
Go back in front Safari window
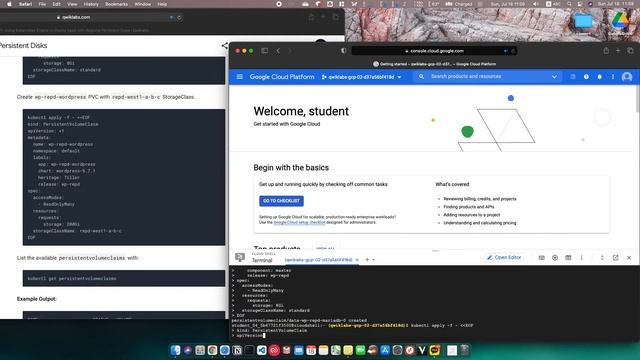(x=278, y=51)
